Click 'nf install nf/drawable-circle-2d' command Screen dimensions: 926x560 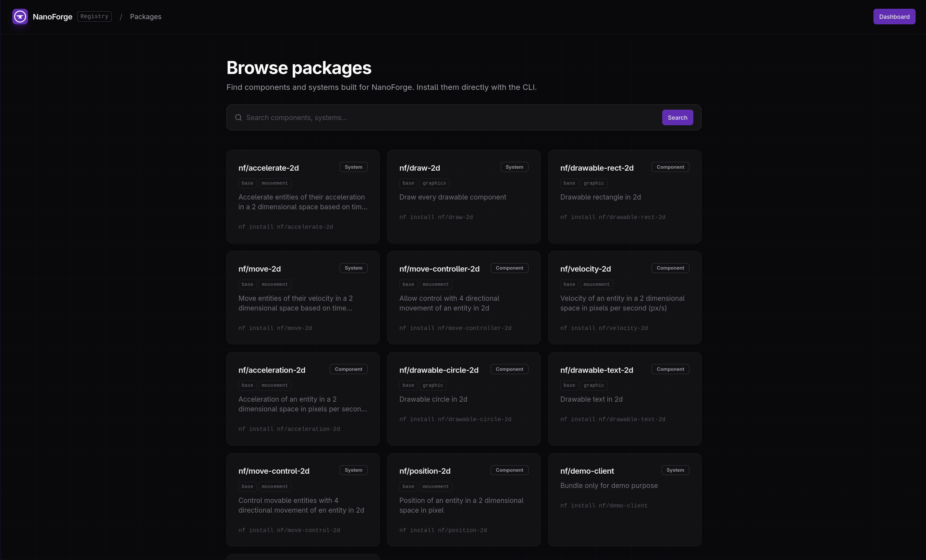tap(455, 420)
